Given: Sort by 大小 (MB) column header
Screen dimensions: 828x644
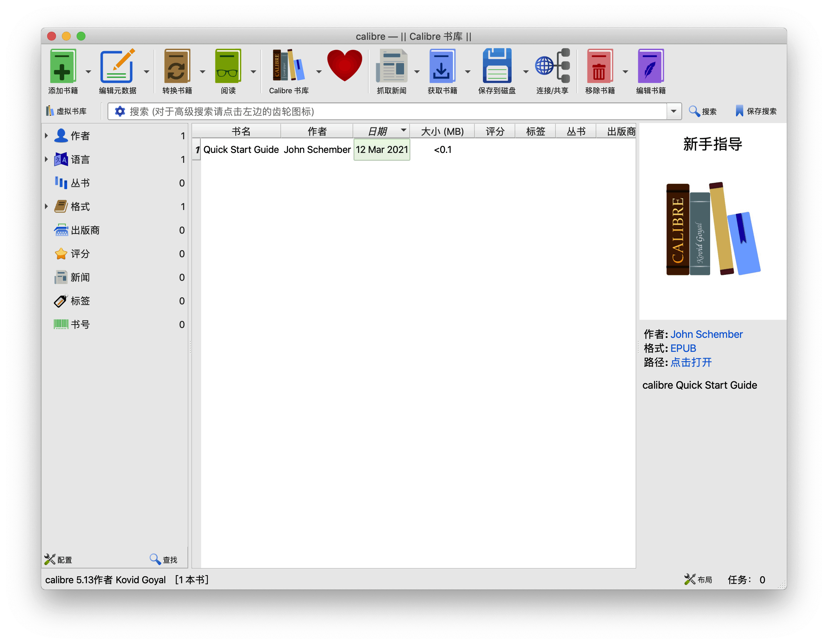Looking at the screenshot, I should coord(442,131).
